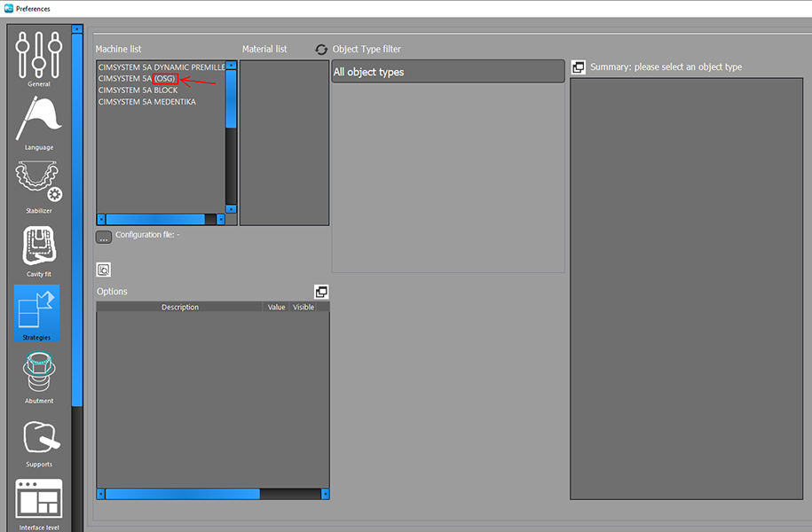Click the Description column header
This screenshot has width=812, height=532.
[179, 307]
